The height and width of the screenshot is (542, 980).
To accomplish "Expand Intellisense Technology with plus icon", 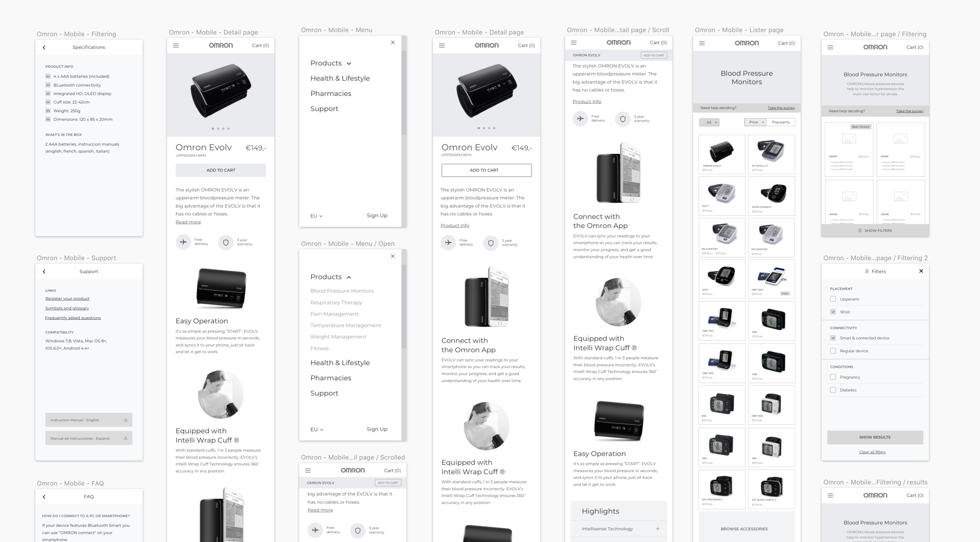I will (x=657, y=529).
